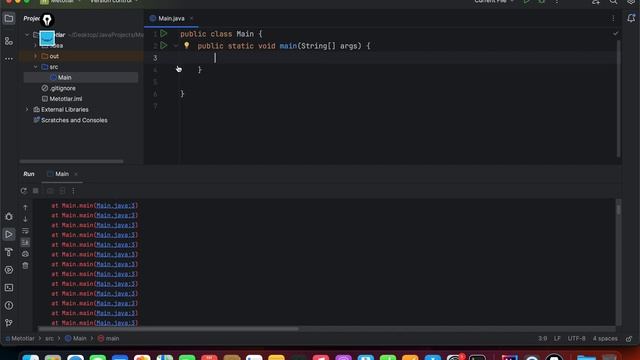This screenshot has height=360, width=640.
Task: Click the UTF-8 encoding in status bar
Action: tap(576, 338)
